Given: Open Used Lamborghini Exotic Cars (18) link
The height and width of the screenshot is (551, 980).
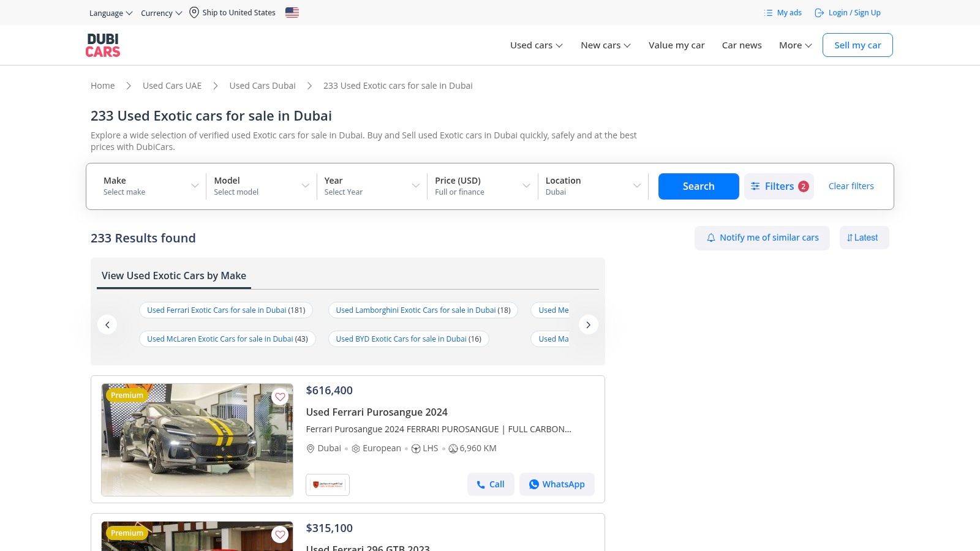Looking at the screenshot, I should (x=423, y=310).
